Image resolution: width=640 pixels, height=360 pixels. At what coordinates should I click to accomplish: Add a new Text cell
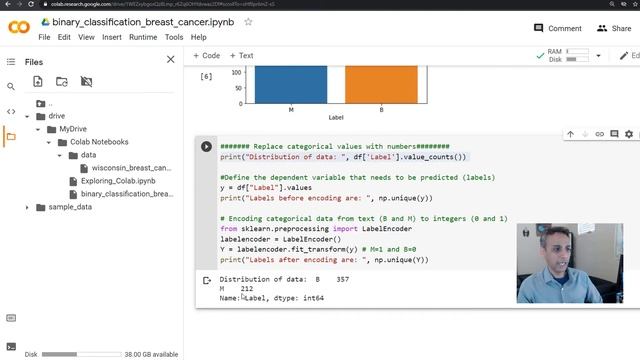pyautogui.click(x=241, y=56)
